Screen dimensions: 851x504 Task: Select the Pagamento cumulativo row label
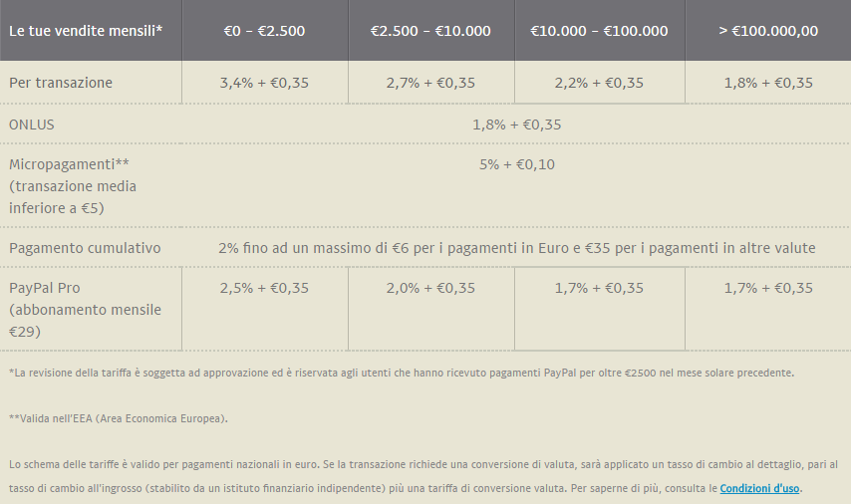[x=85, y=248]
